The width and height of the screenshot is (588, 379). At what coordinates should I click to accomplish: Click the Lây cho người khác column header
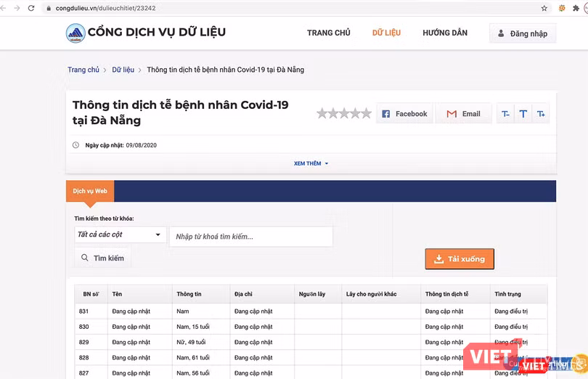[x=381, y=294]
